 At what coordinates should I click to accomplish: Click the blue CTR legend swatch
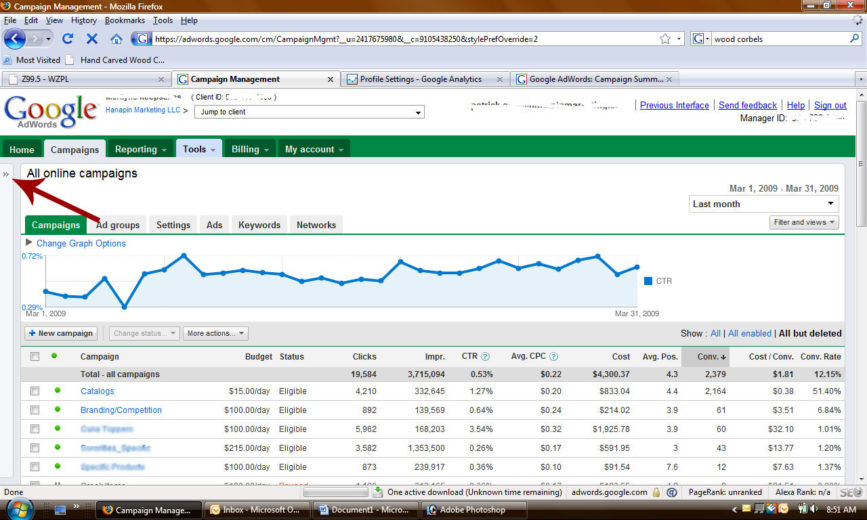(648, 281)
